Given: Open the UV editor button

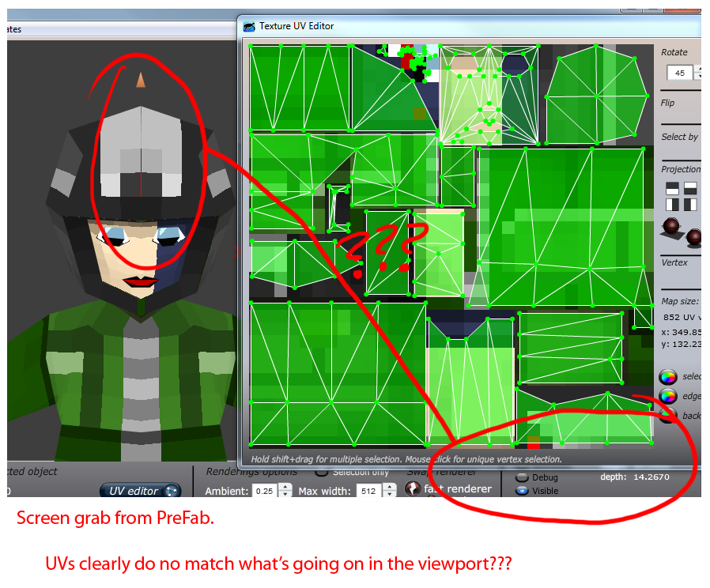Looking at the screenshot, I should (x=141, y=491).
